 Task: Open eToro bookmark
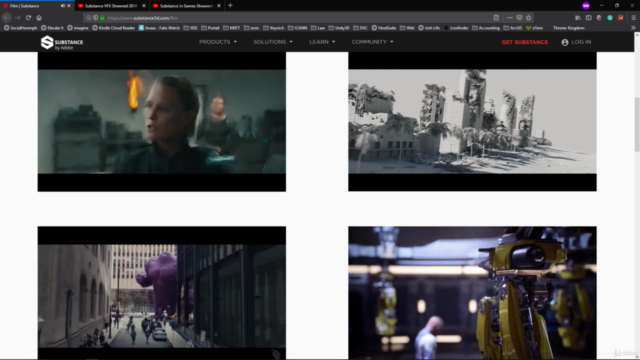534,28
